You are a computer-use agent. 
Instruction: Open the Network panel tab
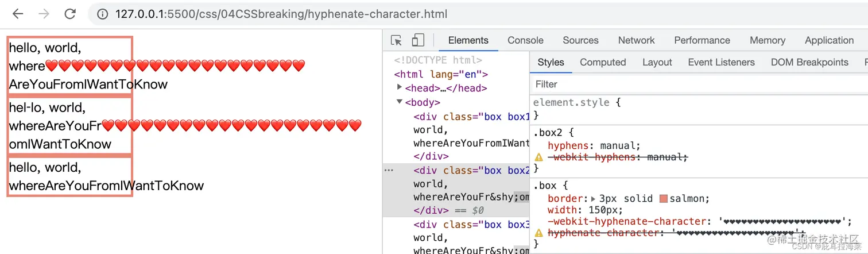(636, 40)
